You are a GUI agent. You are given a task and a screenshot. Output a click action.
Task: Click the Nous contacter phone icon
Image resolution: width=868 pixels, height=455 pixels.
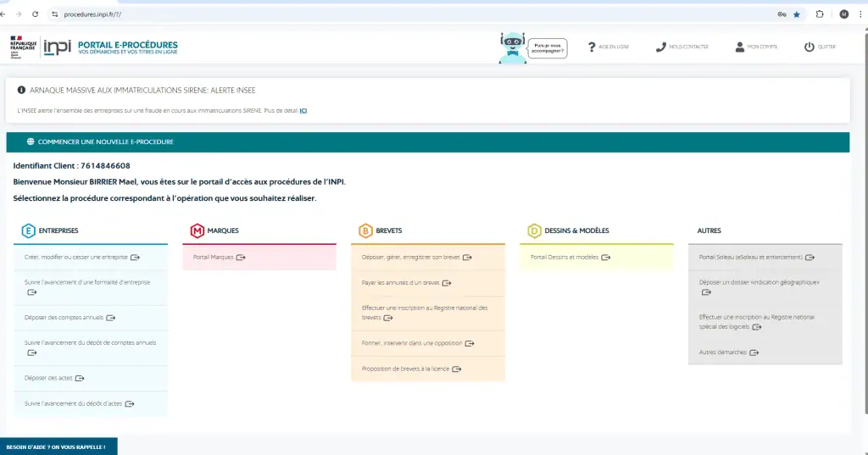point(660,47)
